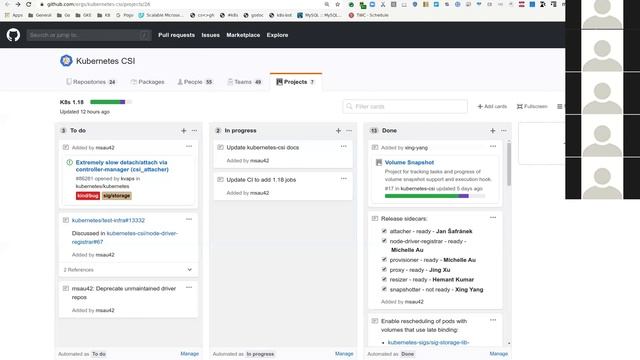Click the Kubernetes CSI organization avatar
Screen dimensions: 640x360
click(66, 61)
